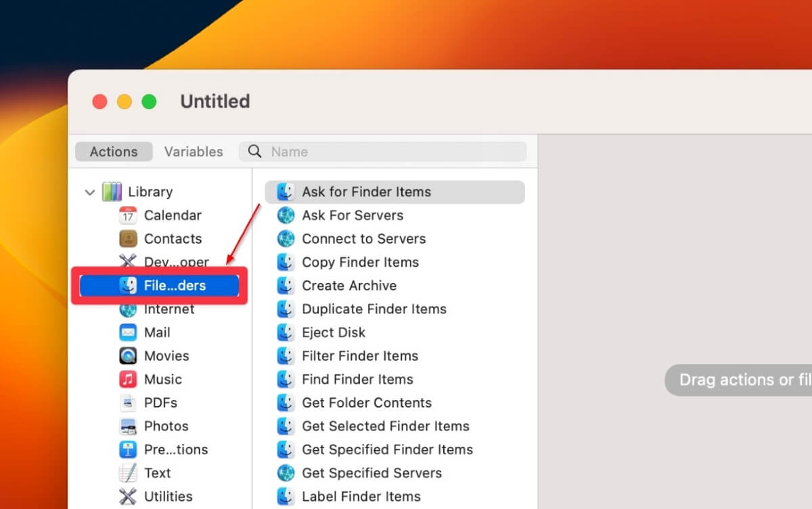
Task: Switch to the Variables tab
Action: (194, 152)
